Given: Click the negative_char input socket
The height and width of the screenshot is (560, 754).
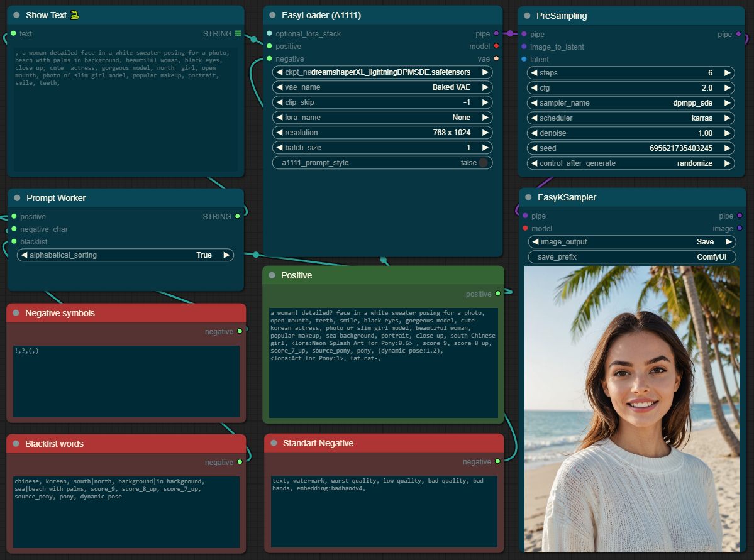Looking at the screenshot, I should 14,229.
